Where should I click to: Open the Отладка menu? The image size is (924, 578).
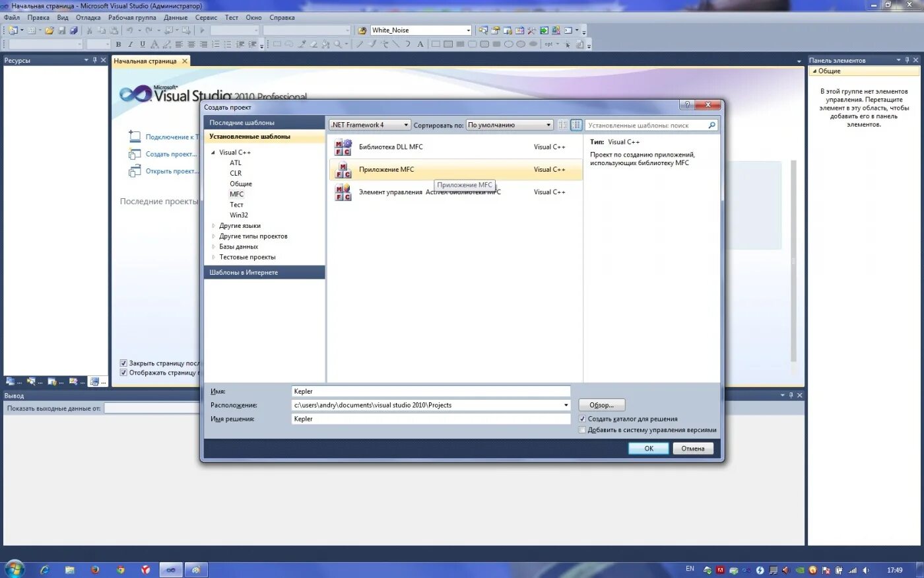(88, 18)
